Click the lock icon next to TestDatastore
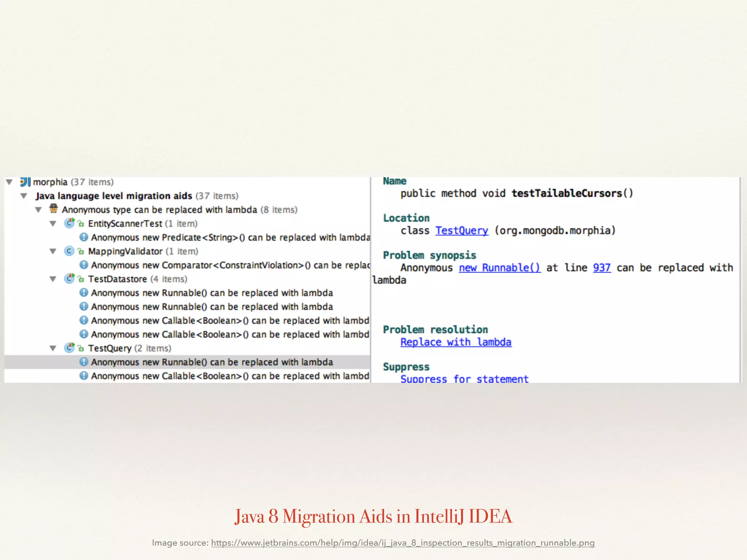747x560 pixels. pyautogui.click(x=81, y=279)
